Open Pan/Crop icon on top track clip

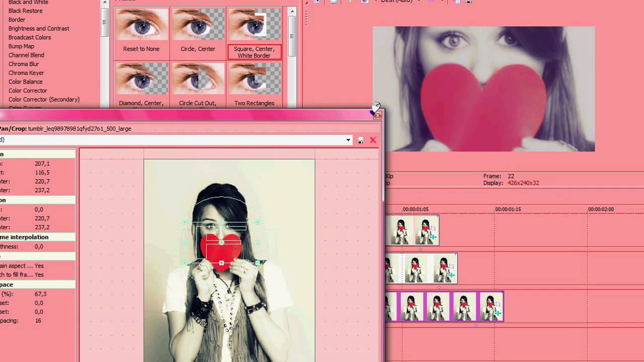coord(433,229)
